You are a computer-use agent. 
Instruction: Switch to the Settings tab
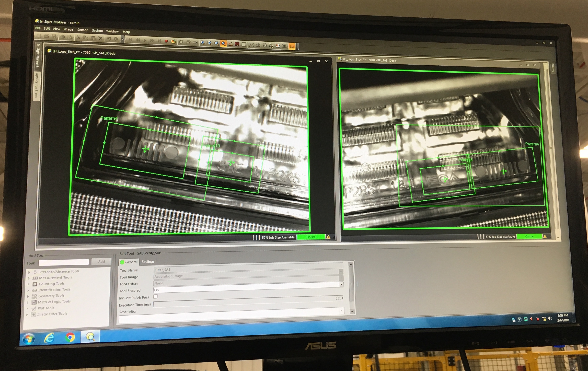pyautogui.click(x=148, y=262)
